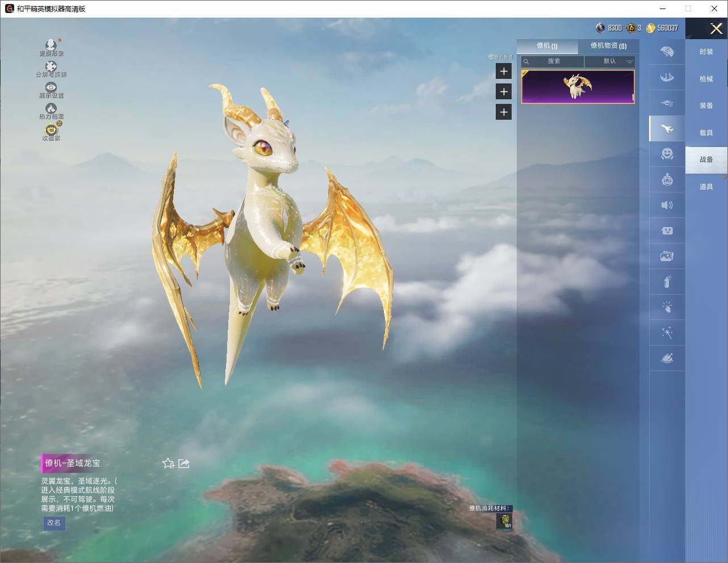Click the 改名 rename button
The image size is (728, 563).
click(x=54, y=523)
